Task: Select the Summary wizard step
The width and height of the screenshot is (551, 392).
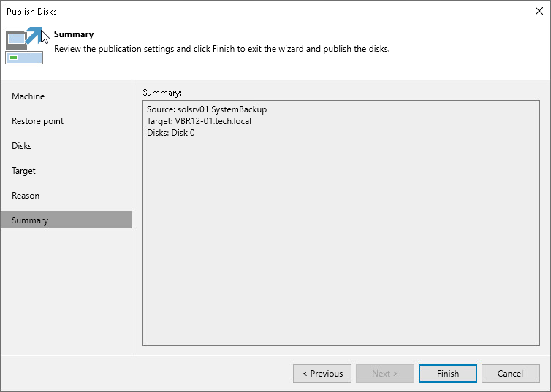Action: tap(66, 220)
